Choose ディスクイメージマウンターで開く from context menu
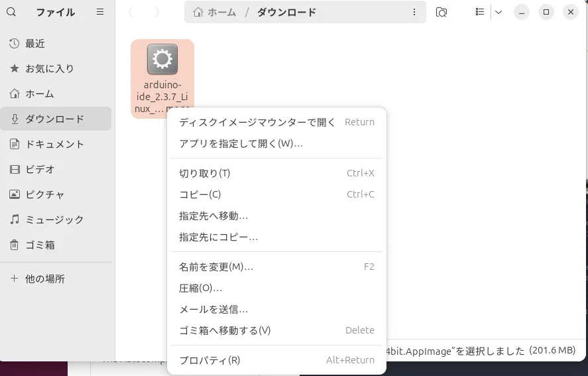Viewport: 588px width, 376px height. pos(257,122)
